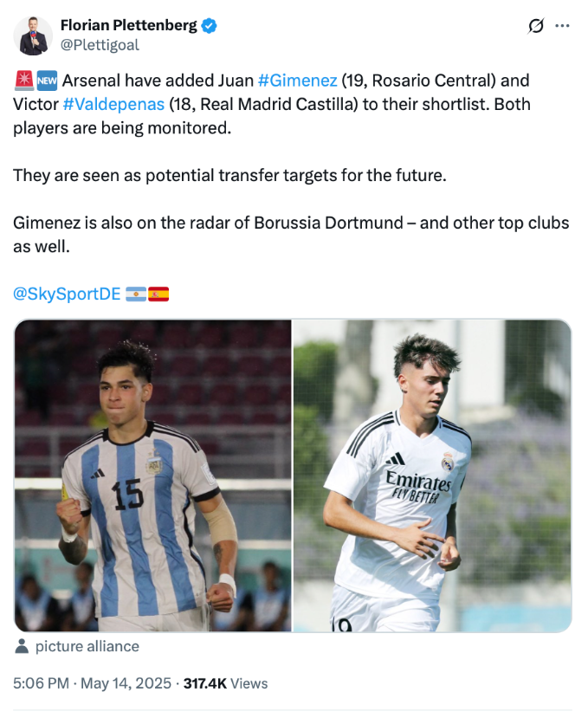Click the tweet text about Borussia Dortmund
Image resolution: width=588 pixels, height=718 pixels.
coord(291,235)
